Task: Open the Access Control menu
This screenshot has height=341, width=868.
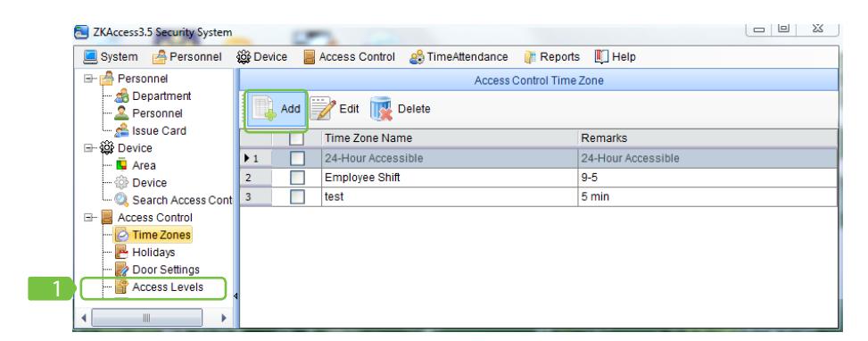Action: pos(350,57)
